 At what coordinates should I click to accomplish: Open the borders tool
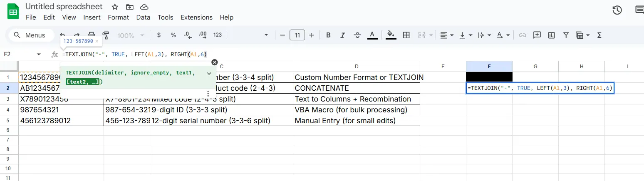pyautogui.click(x=406, y=35)
